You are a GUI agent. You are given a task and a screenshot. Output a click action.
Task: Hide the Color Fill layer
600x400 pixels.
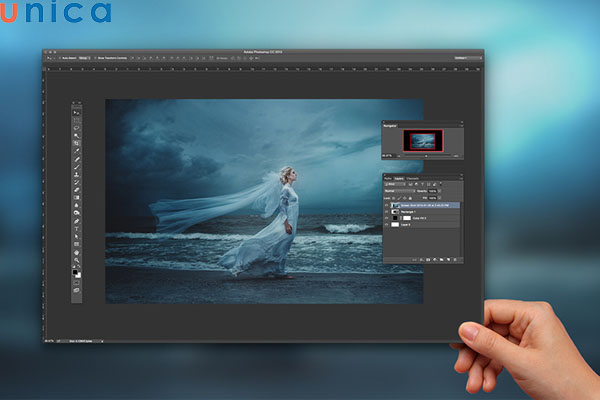(386, 218)
